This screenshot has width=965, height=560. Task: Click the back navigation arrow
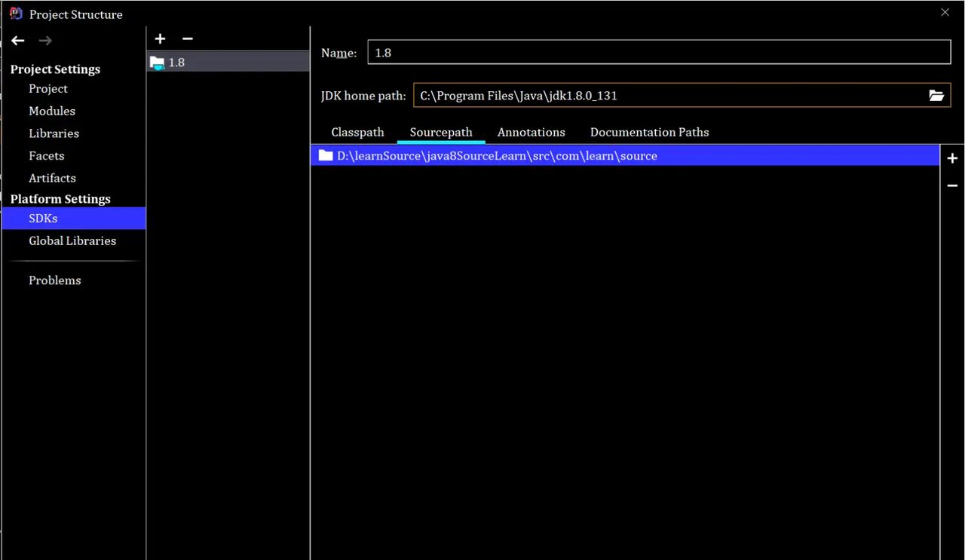[18, 41]
